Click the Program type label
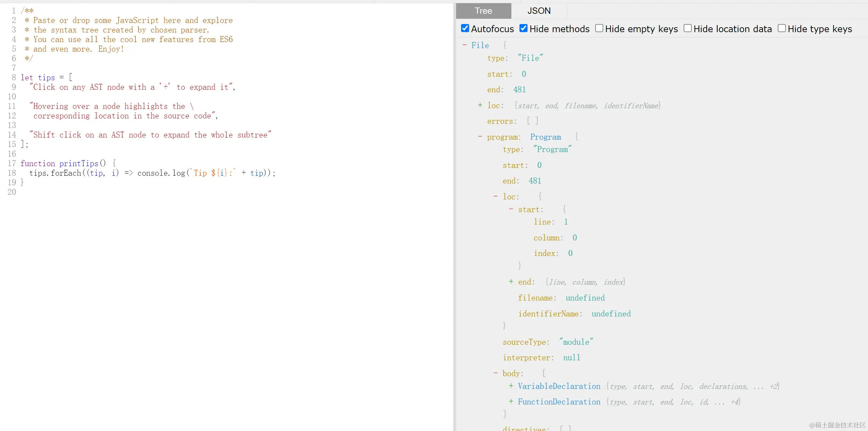This screenshot has height=431, width=868. (545, 137)
